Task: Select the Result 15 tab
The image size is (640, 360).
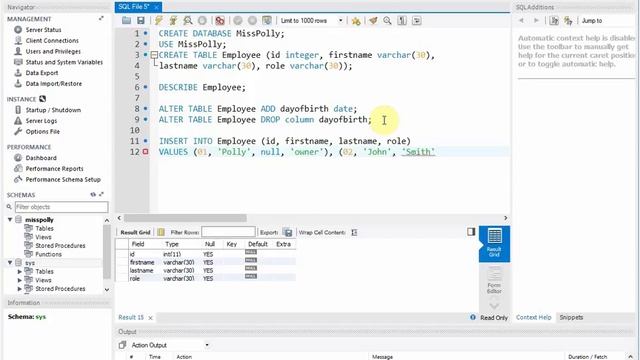Action: [x=131, y=318]
